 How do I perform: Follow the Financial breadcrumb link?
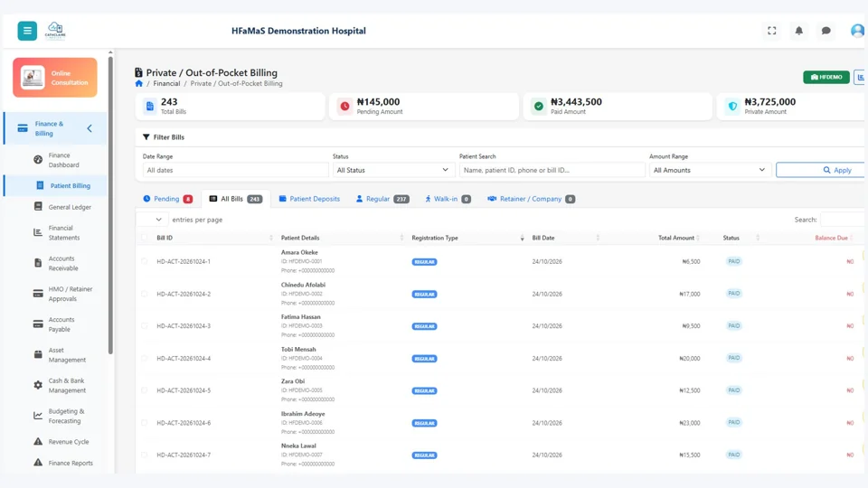click(x=166, y=83)
